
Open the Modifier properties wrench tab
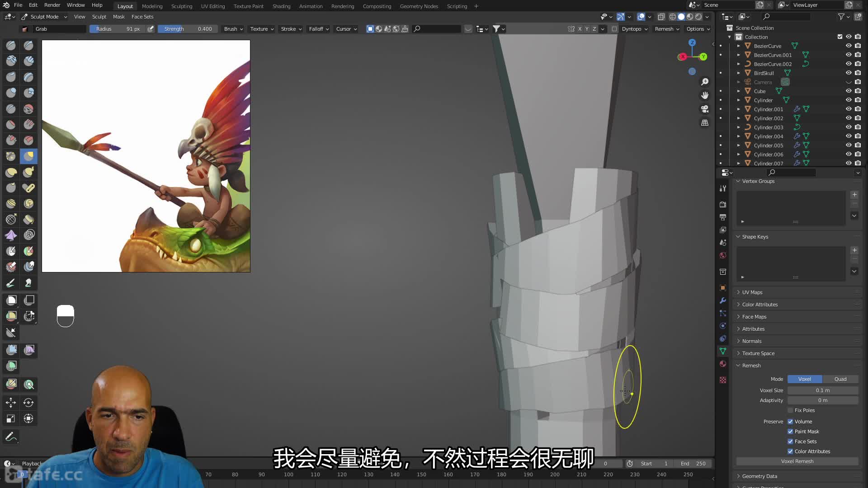coord(723,300)
